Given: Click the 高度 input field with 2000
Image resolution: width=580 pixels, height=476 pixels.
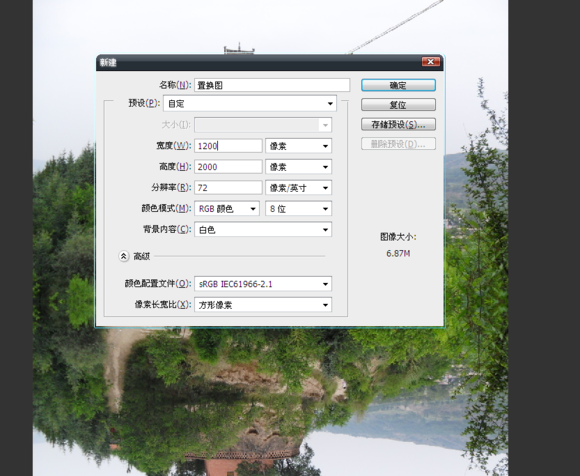Looking at the screenshot, I should point(228,167).
